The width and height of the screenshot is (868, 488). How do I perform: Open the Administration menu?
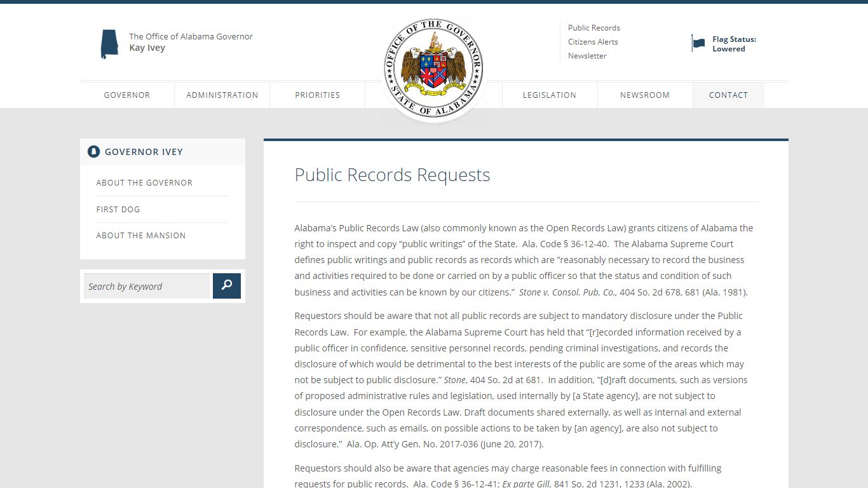pos(222,95)
